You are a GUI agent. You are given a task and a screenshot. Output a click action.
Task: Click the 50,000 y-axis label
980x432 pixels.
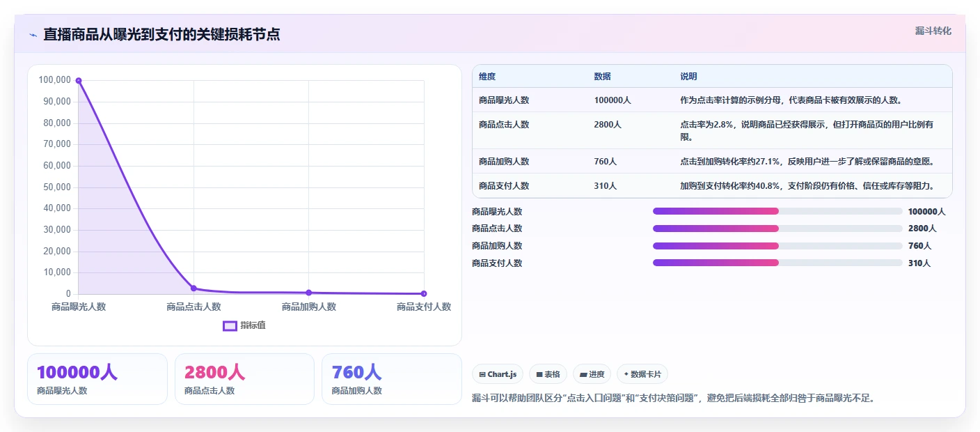point(57,187)
